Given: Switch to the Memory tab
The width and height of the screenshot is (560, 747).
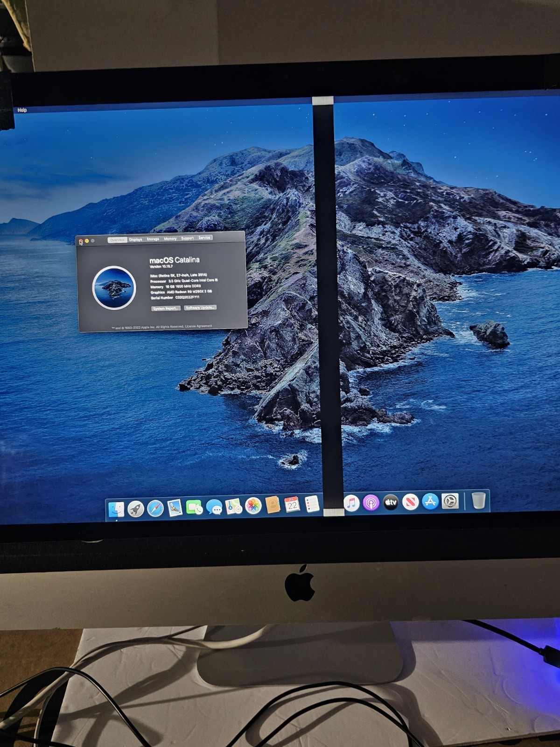Looking at the screenshot, I should pos(170,239).
